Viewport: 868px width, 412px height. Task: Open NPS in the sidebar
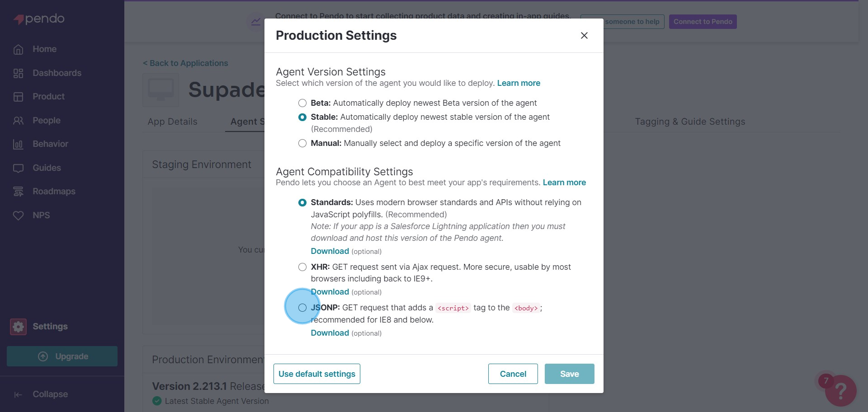(41, 215)
